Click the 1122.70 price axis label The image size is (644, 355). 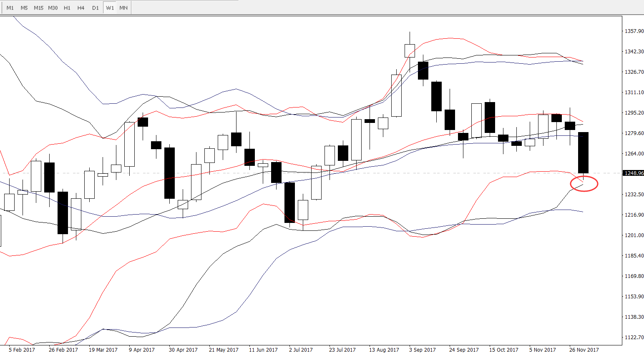tap(634, 337)
